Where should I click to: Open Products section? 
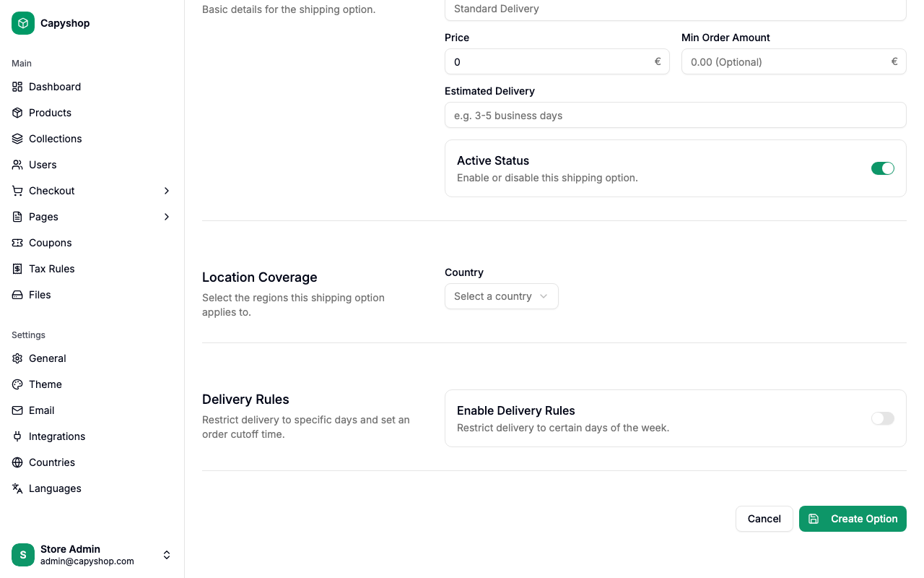(92, 113)
